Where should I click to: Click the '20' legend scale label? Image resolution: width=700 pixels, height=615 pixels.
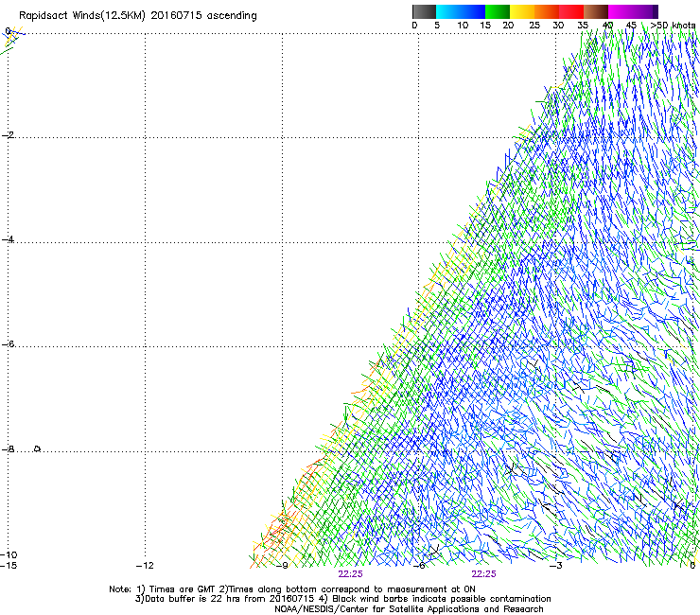click(x=508, y=26)
